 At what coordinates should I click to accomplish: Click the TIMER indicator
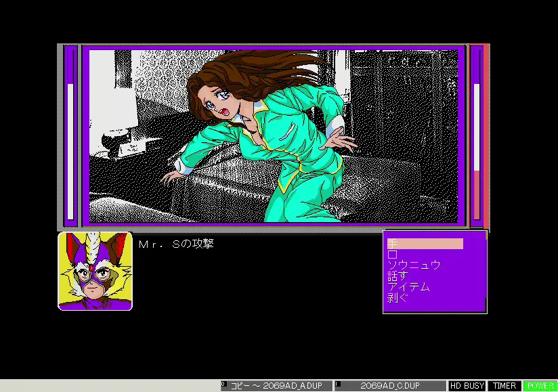coord(505,386)
